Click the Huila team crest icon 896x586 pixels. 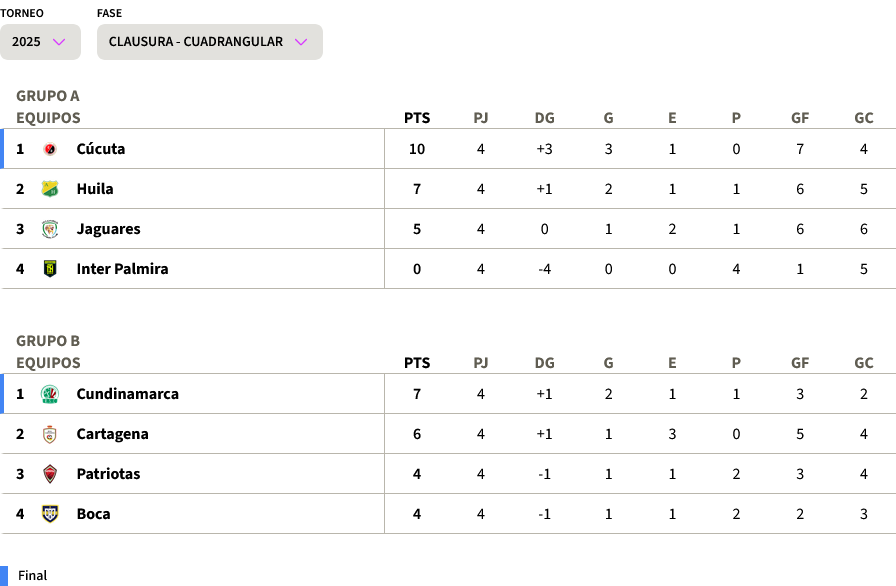(x=50, y=189)
